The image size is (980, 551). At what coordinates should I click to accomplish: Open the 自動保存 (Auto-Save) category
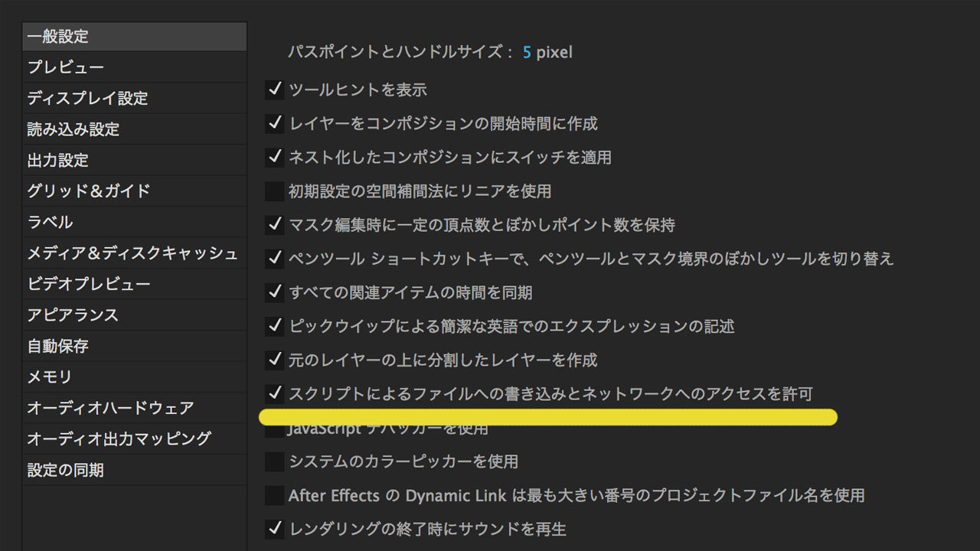58,346
